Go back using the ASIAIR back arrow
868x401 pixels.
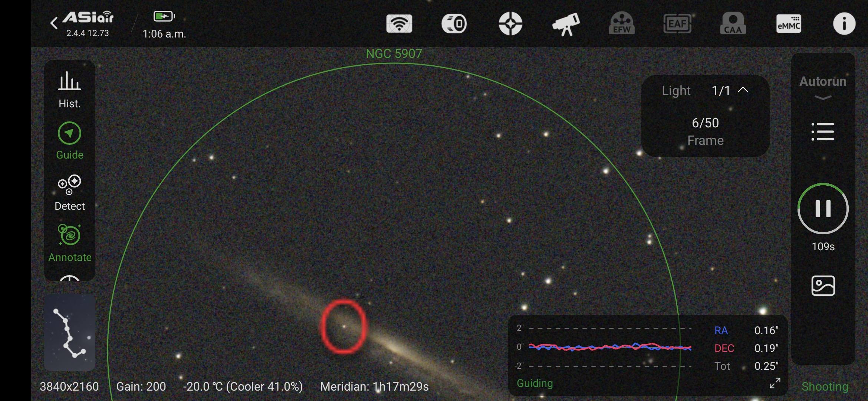point(54,23)
